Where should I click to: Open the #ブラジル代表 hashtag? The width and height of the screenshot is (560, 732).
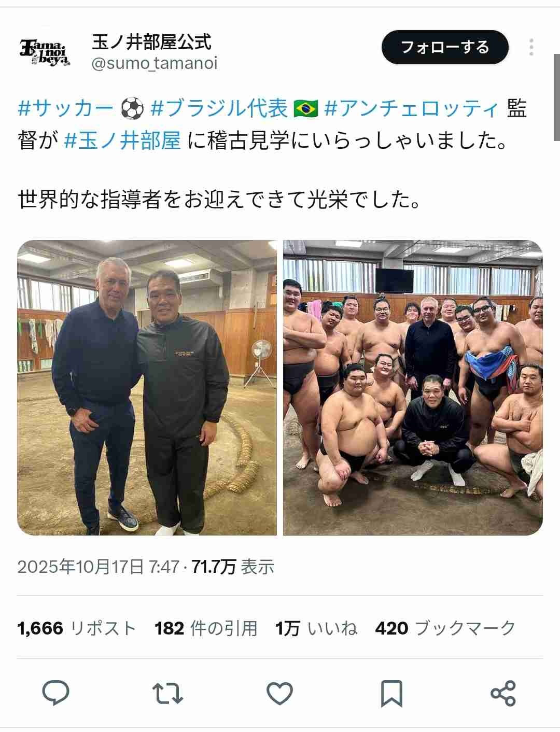(x=219, y=108)
